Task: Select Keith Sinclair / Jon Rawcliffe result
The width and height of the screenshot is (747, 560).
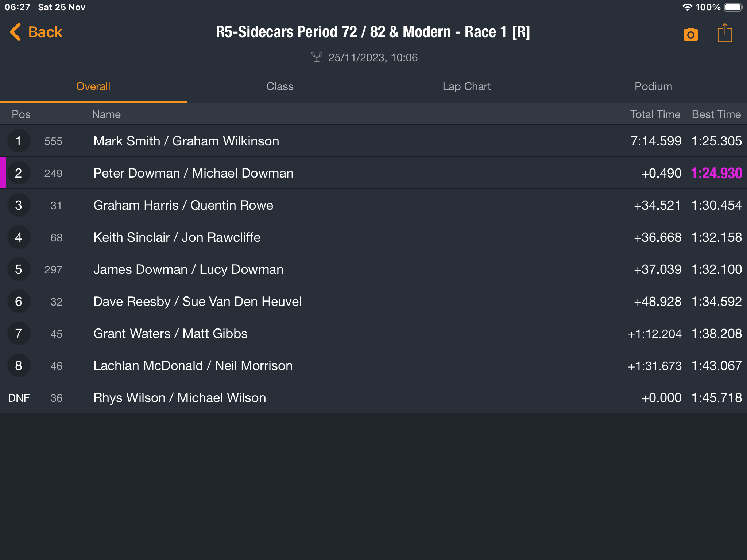Action: [373, 237]
